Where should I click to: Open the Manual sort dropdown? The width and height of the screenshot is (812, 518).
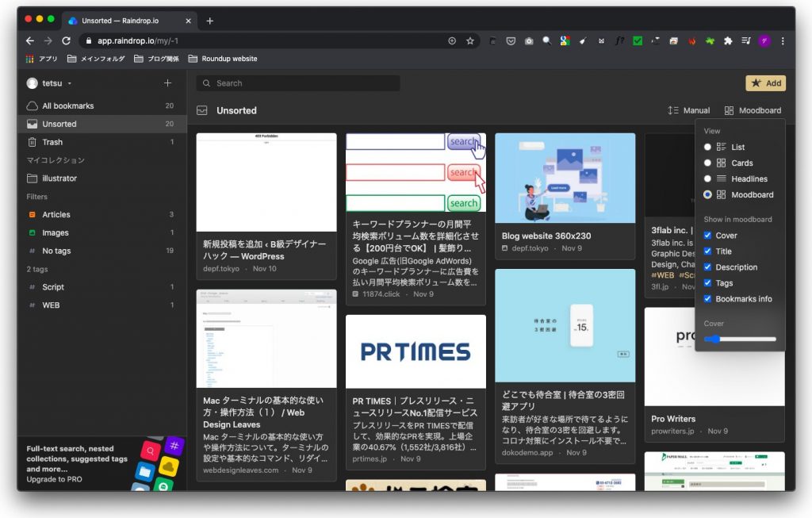(x=689, y=110)
